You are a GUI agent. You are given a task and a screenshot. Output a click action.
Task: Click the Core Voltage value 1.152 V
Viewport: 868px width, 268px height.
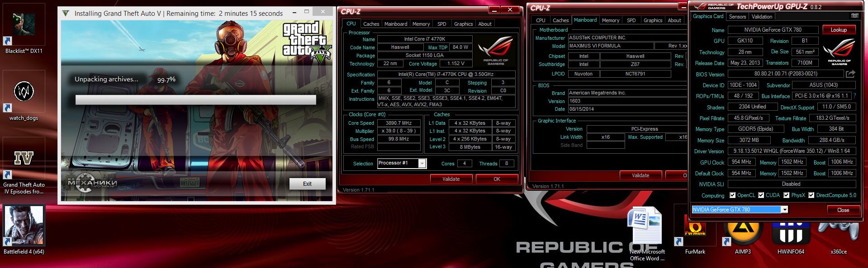[456, 64]
